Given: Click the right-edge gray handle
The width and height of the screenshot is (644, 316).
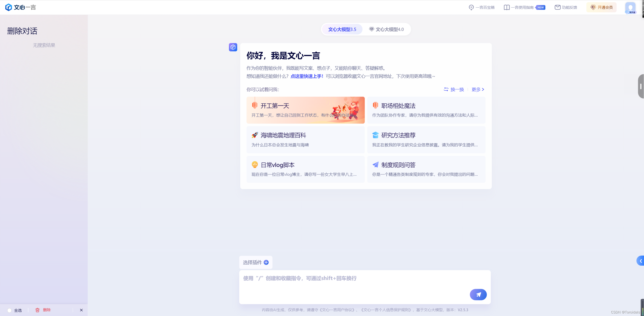Looking at the screenshot, I should click(641, 86).
